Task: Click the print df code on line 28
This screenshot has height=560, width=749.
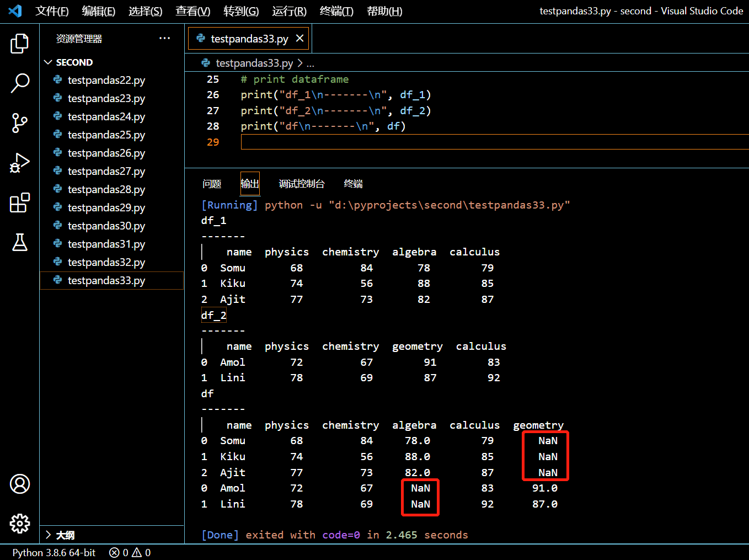Action: click(x=323, y=126)
